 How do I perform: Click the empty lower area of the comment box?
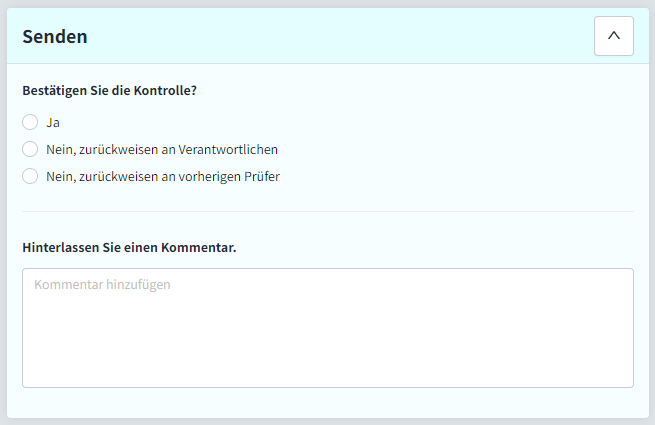pyautogui.click(x=328, y=351)
